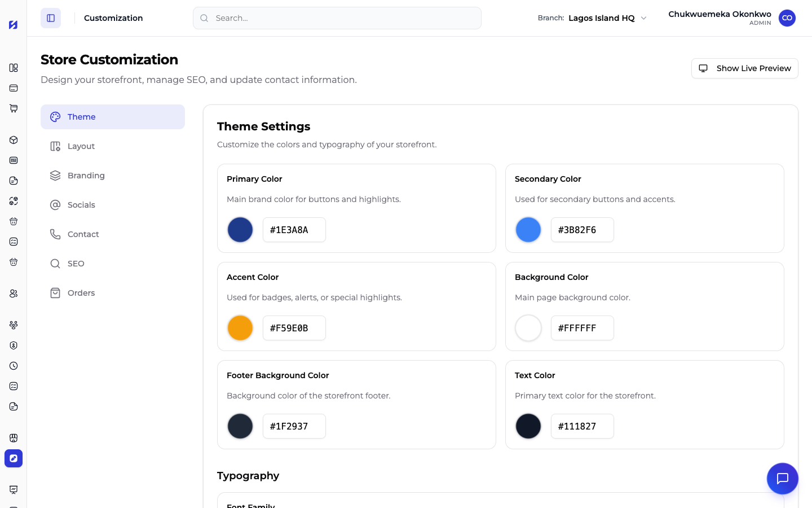Click the users icon in left rail
The image size is (812, 508).
tap(14, 294)
